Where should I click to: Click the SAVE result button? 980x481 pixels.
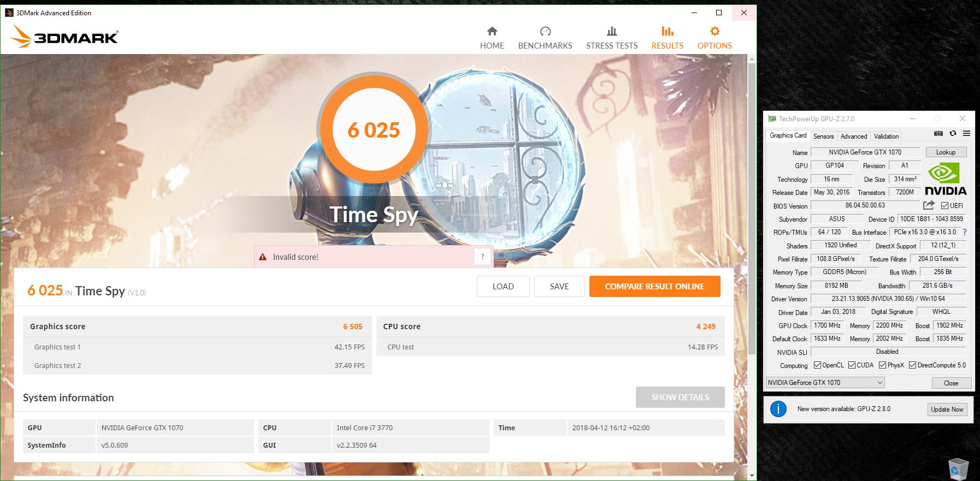coord(559,287)
